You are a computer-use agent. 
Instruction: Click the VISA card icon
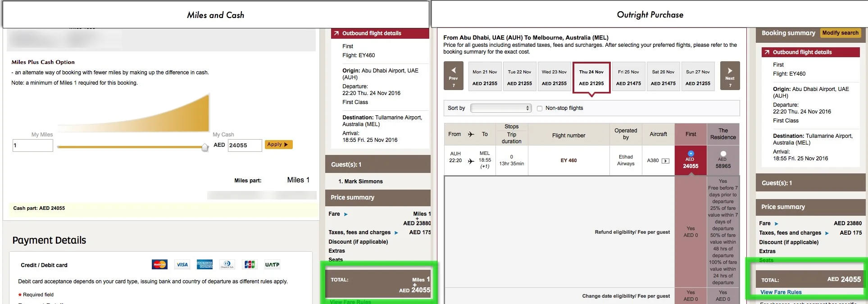click(182, 264)
